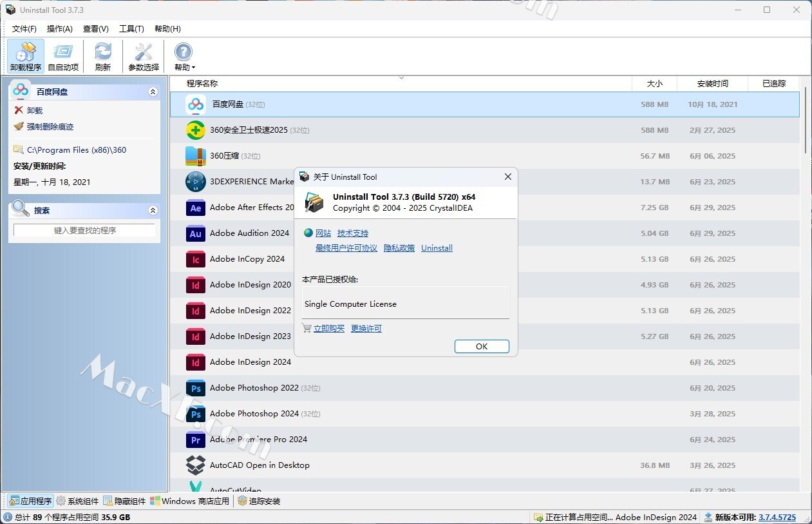Open 参数选择 preferences toolbar icon
Viewport: 812px width, 524px height.
(x=144, y=56)
